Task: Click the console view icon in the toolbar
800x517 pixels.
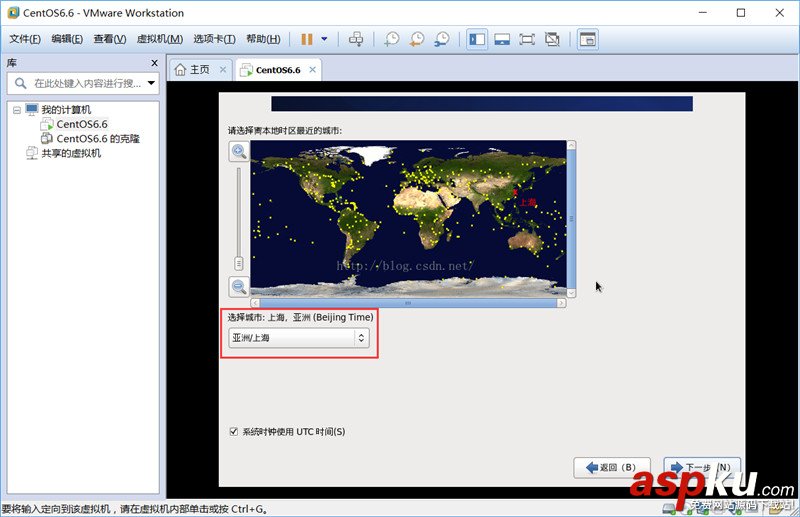Action: click(x=588, y=39)
